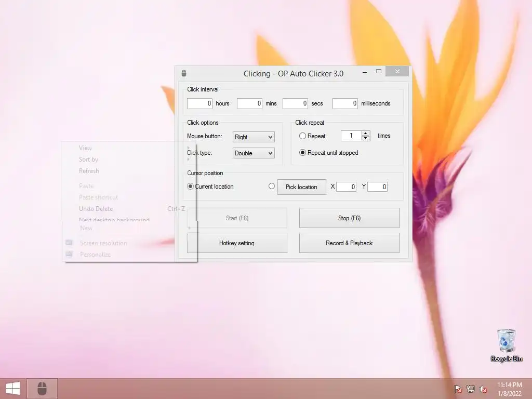Click the Action Center flag tray icon
The width and height of the screenshot is (532, 399).
(x=458, y=389)
